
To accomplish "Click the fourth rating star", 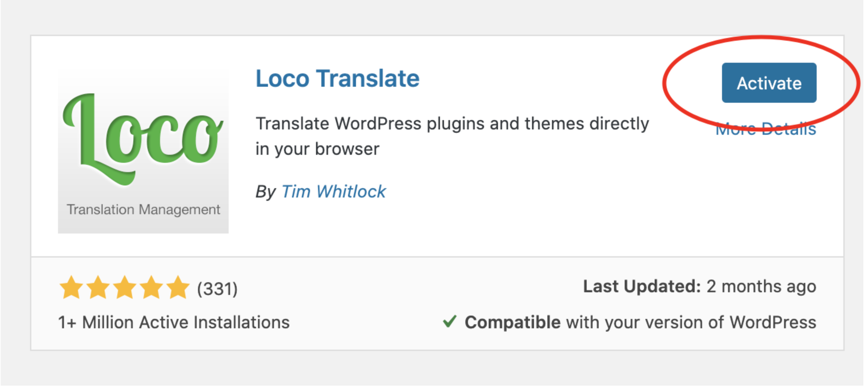I will point(151,288).
